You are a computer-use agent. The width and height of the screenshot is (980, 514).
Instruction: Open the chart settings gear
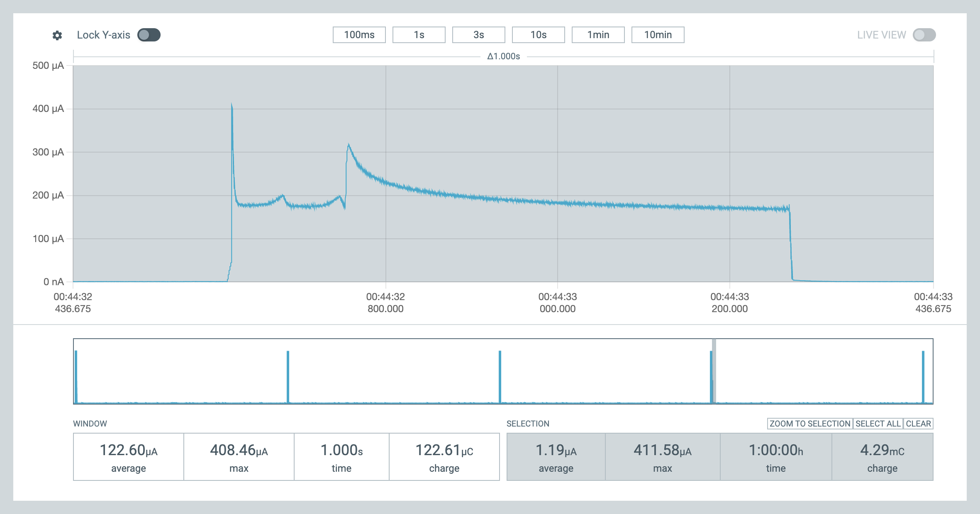[x=57, y=35]
